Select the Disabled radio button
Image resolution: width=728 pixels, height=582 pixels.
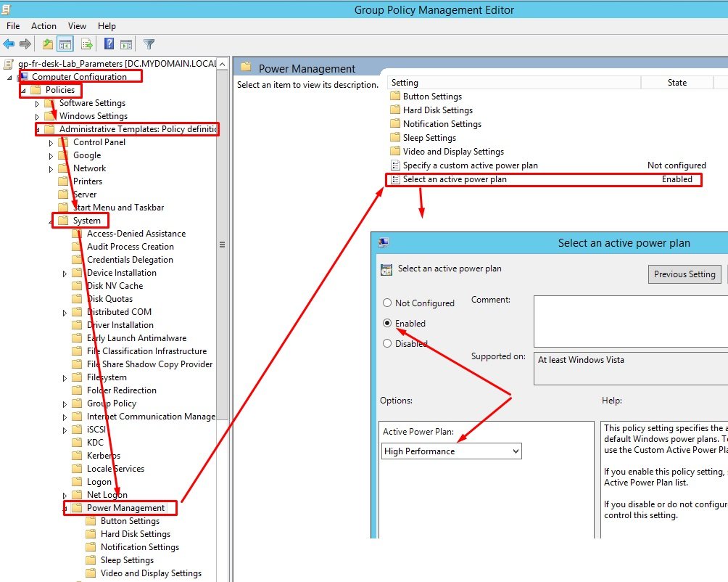tap(387, 344)
